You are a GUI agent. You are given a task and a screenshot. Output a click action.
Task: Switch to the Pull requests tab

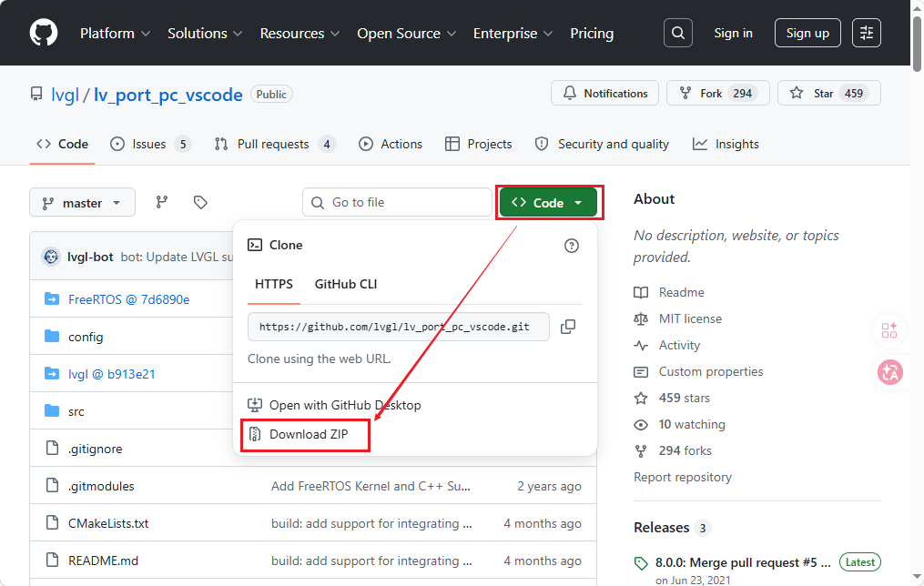coord(275,145)
